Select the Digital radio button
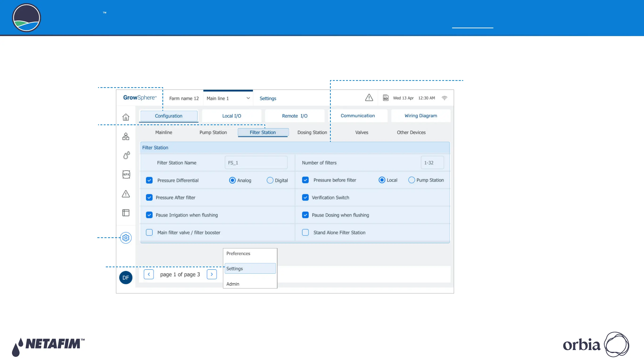This screenshot has height=362, width=644. pyautogui.click(x=270, y=180)
